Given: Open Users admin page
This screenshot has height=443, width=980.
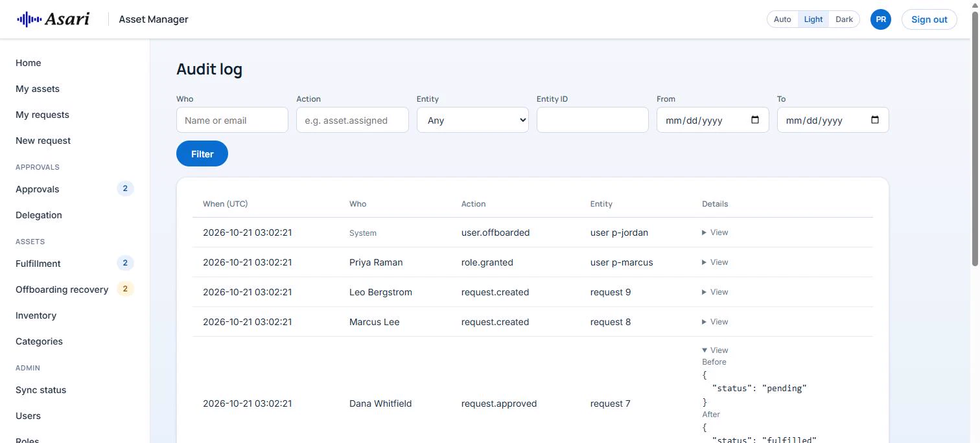Looking at the screenshot, I should click(x=28, y=416).
